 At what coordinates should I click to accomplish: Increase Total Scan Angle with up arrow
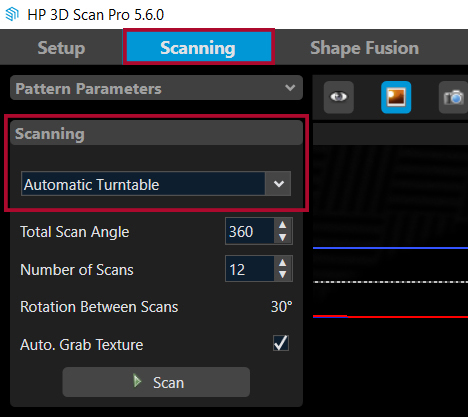283,225
